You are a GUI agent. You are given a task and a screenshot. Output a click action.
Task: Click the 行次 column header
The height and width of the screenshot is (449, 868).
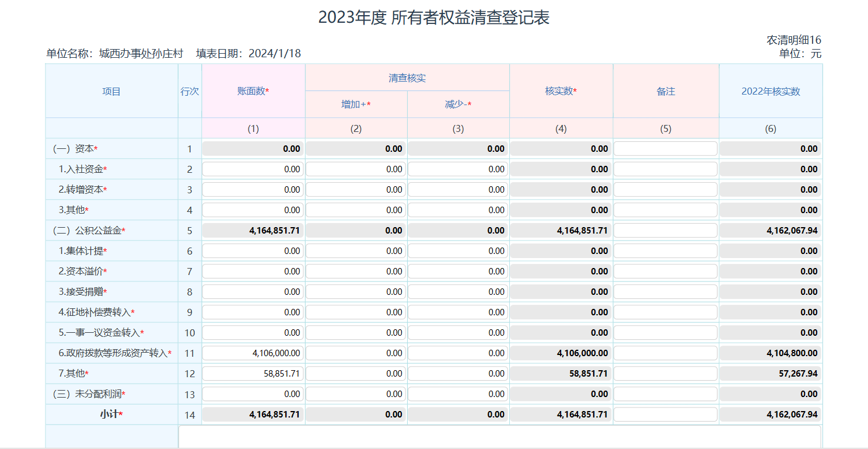[x=190, y=91]
